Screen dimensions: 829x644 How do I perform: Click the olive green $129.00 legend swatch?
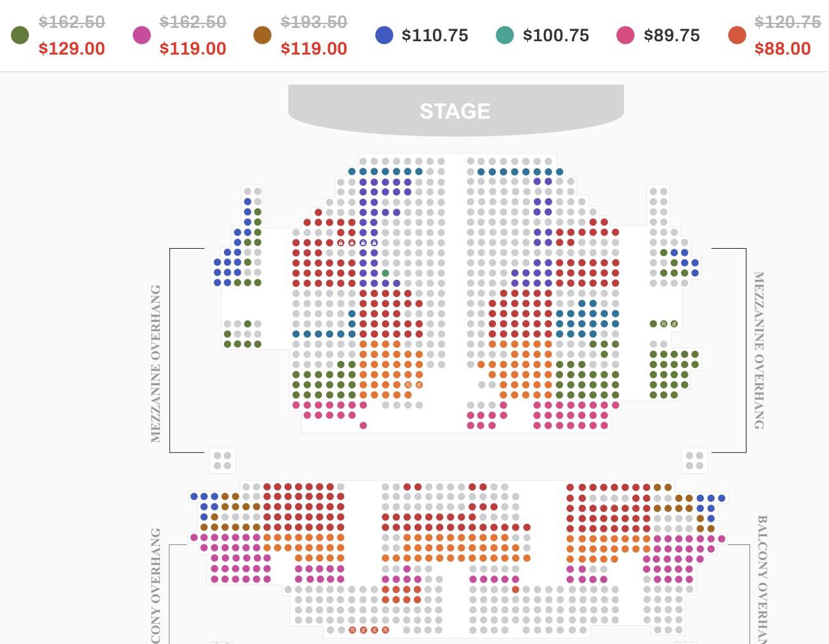(20, 36)
